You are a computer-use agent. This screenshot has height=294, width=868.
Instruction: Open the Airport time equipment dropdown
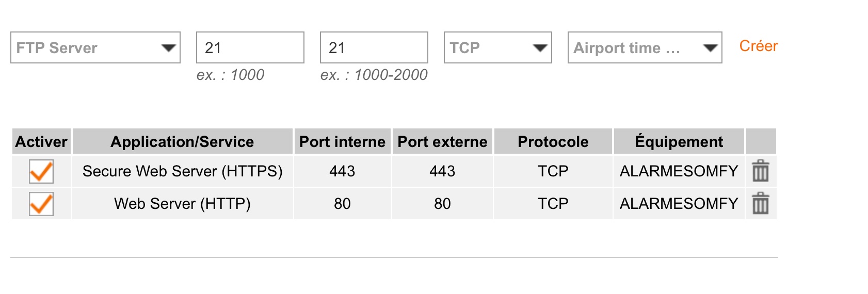pos(645,47)
